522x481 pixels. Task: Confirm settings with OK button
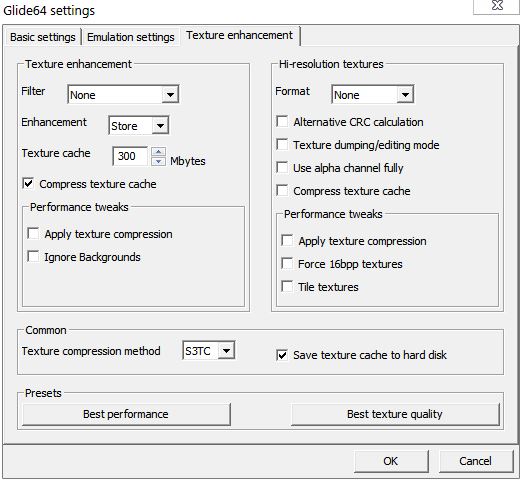tap(391, 461)
